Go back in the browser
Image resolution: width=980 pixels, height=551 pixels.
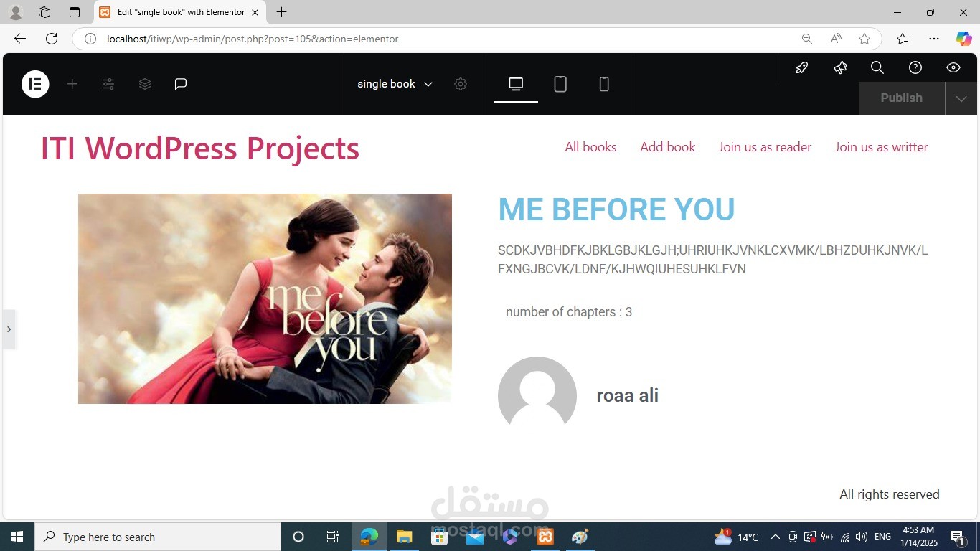(x=20, y=39)
